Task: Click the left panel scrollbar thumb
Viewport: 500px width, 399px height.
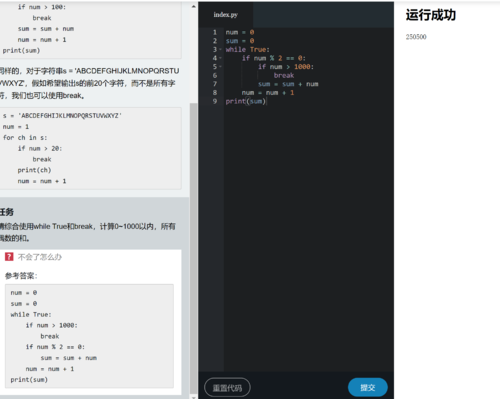Action: 193,248
